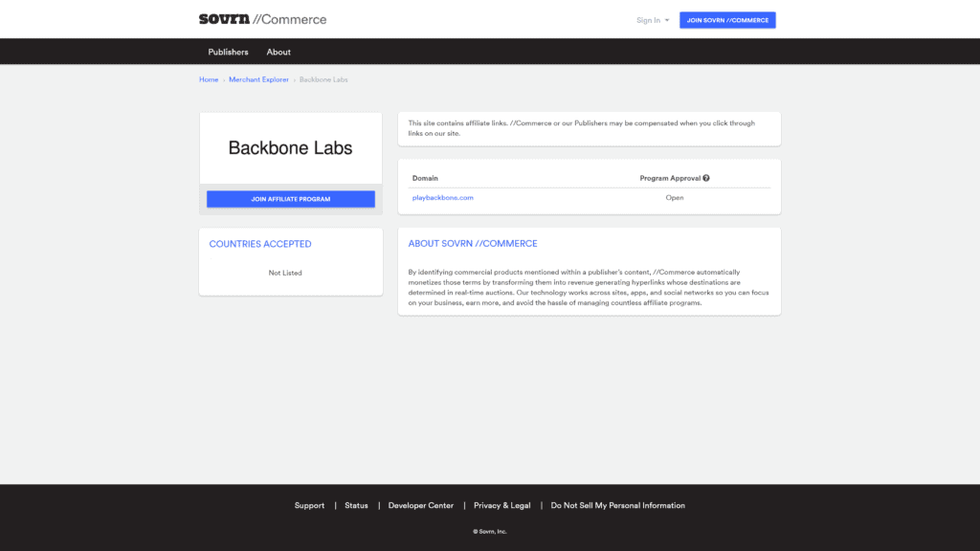The image size is (980, 551).
Task: Click the Domain column header
Action: tap(425, 178)
